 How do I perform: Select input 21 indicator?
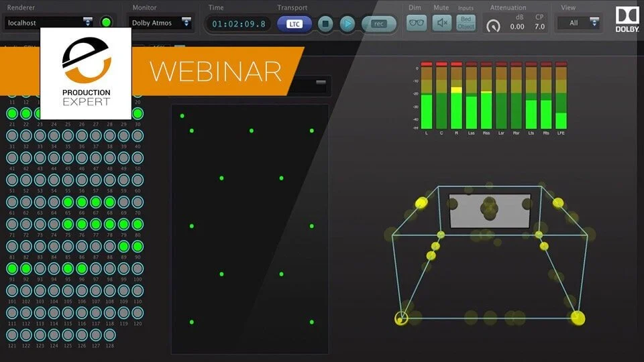(x=12, y=113)
